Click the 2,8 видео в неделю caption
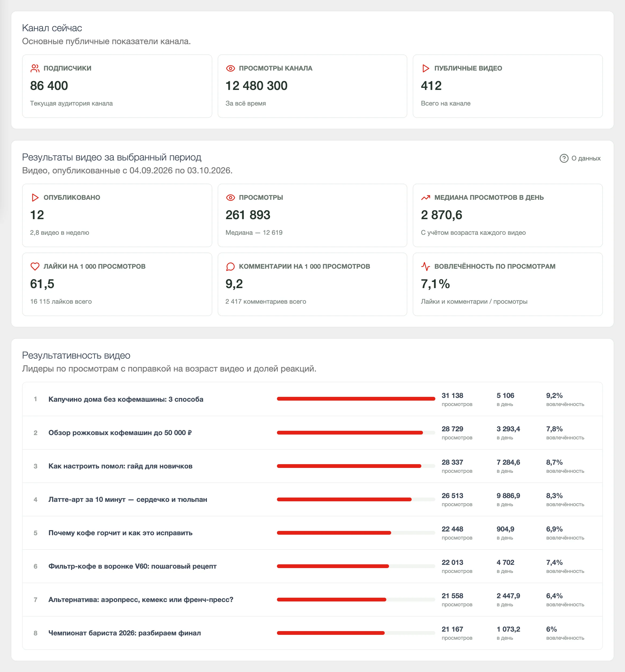 [60, 233]
